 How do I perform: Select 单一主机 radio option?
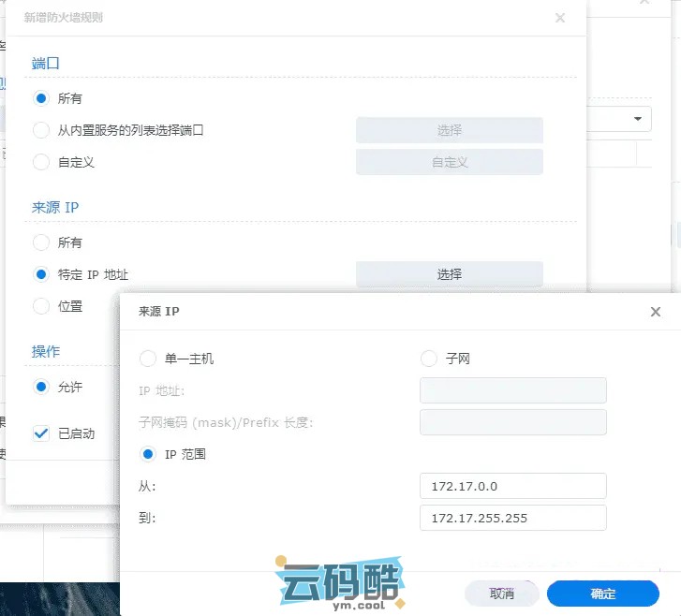point(148,359)
